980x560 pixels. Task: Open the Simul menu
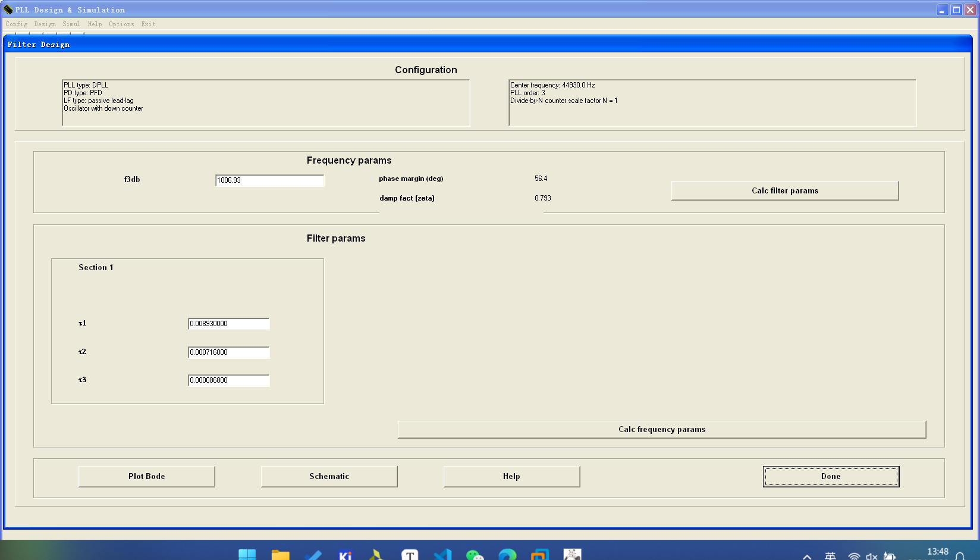[x=71, y=24]
